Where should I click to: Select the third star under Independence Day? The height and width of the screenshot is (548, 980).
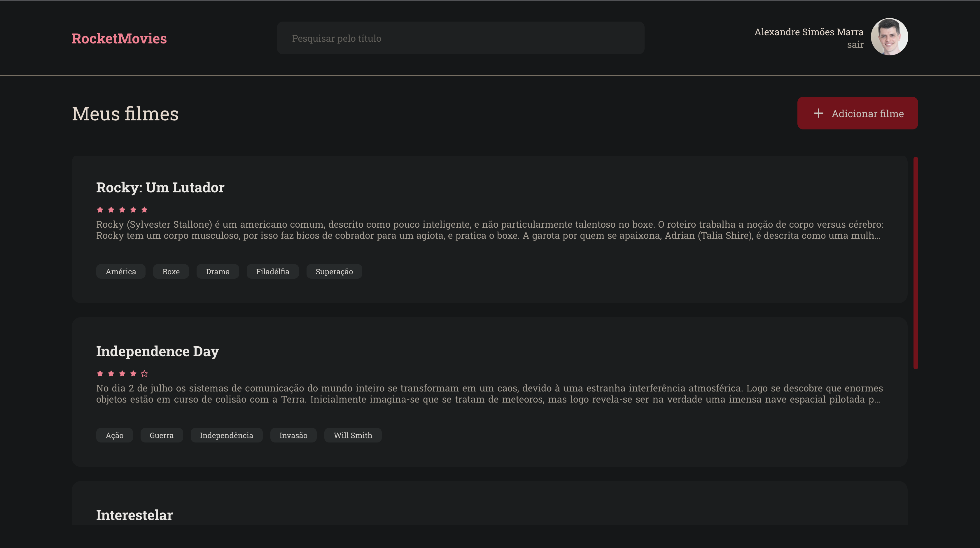coord(122,373)
